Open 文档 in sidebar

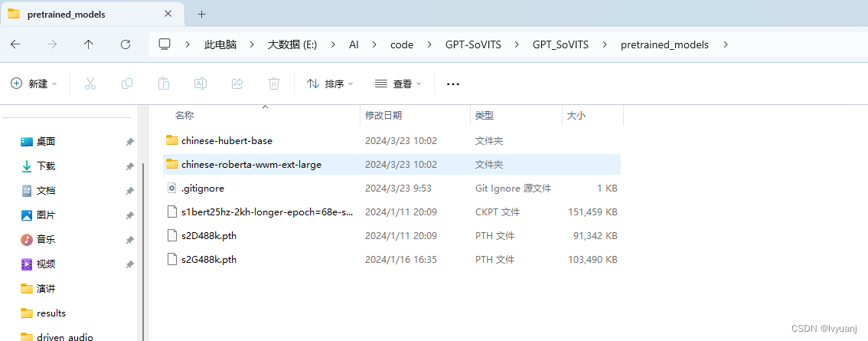46,191
